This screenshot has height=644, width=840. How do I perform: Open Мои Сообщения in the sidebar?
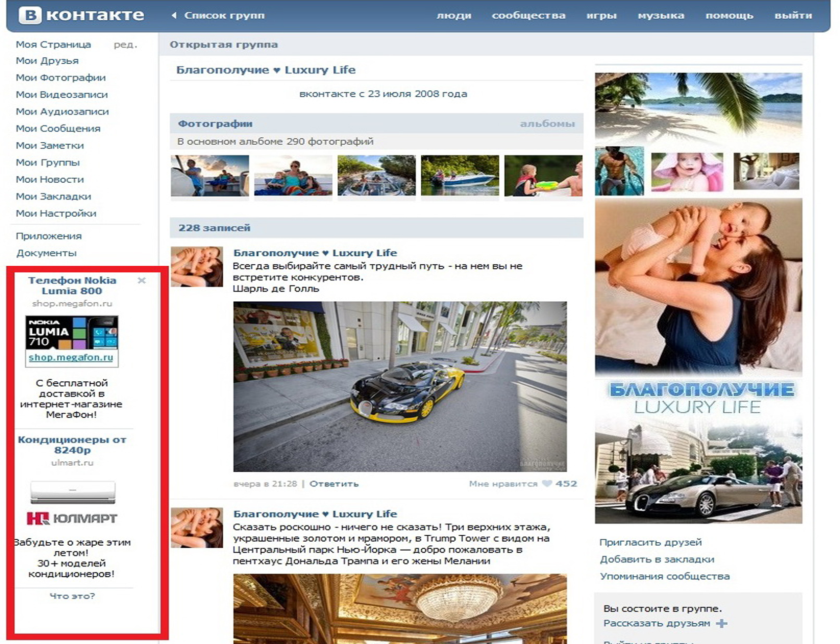58,128
